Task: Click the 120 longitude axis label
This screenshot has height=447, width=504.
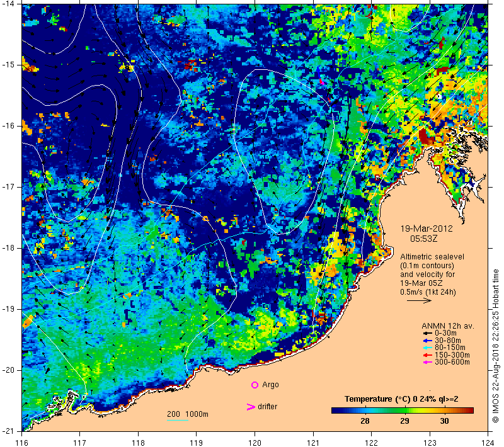Action: (255, 443)
